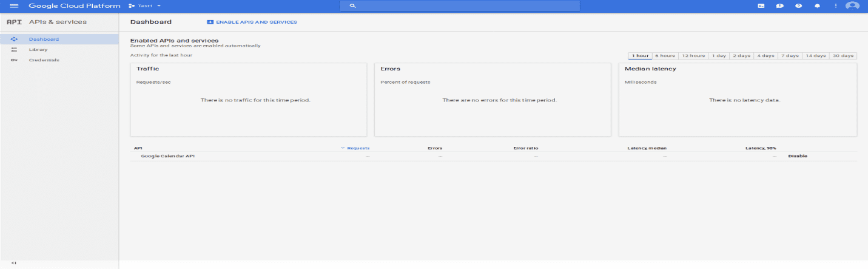Viewport: 868px width, 269px height.
Task: Open the notifications bell
Action: 817,5
